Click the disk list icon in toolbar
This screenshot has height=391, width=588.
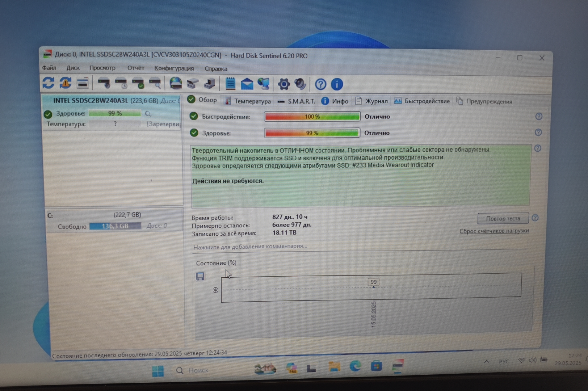pyautogui.click(x=83, y=83)
